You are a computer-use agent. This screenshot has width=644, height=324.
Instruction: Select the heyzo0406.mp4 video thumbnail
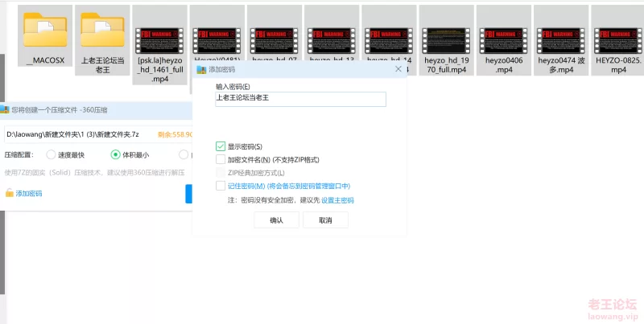pyautogui.click(x=504, y=40)
